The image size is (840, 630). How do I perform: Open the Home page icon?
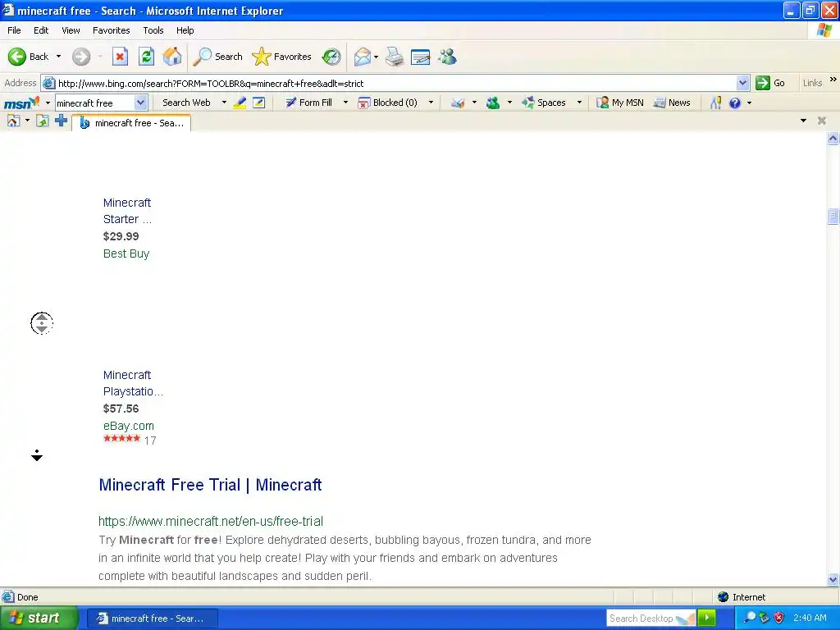pos(172,57)
